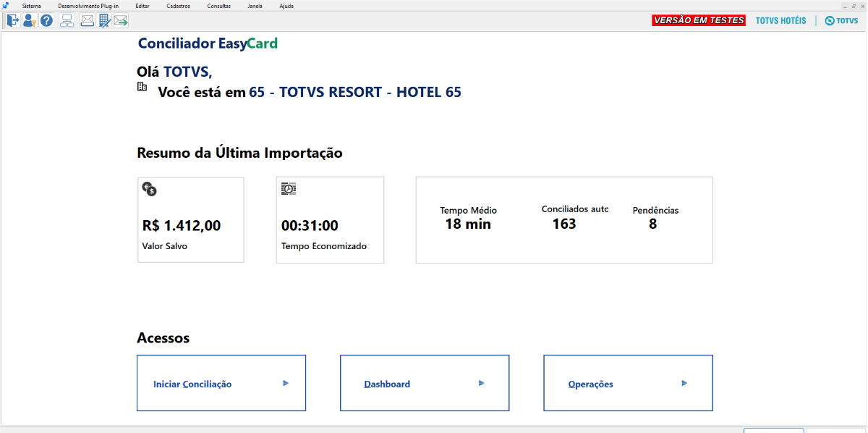Click the clock icon in Tempo Economizado card
The height and width of the screenshot is (433, 868).
click(x=289, y=189)
